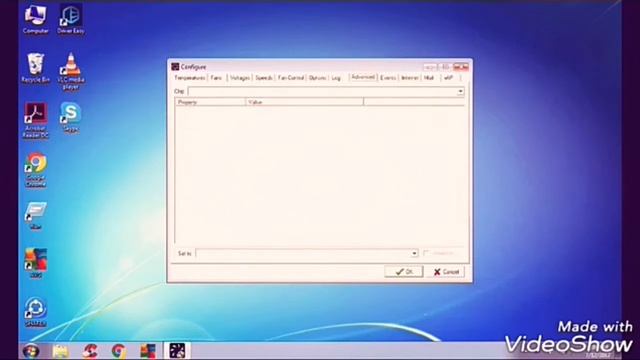The height and width of the screenshot is (360, 640).
Task: Open the Set to dropdown arrow
Action: (414, 253)
